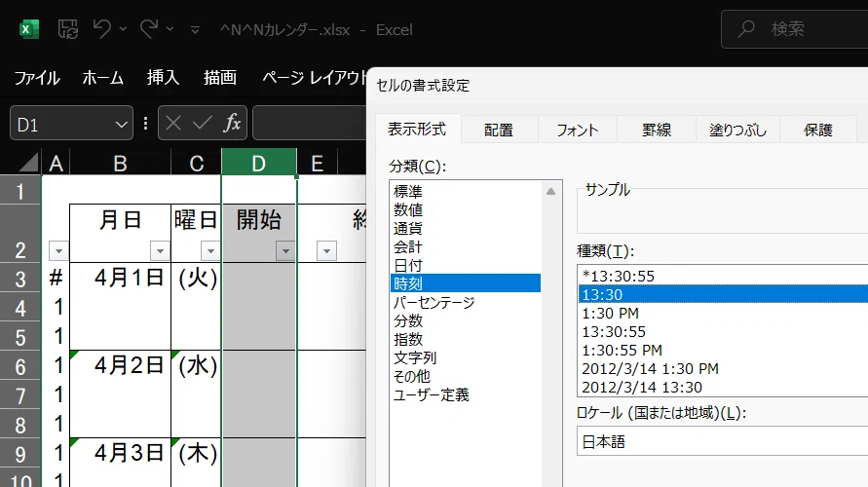Select パーセンテージ in category list

point(465,302)
